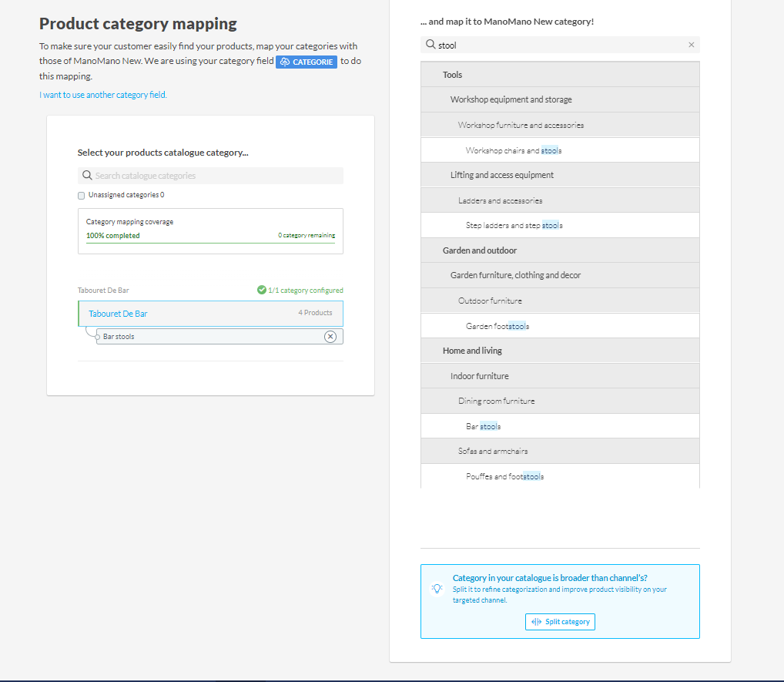Click the category mapping coverage progress bar

tap(210, 243)
